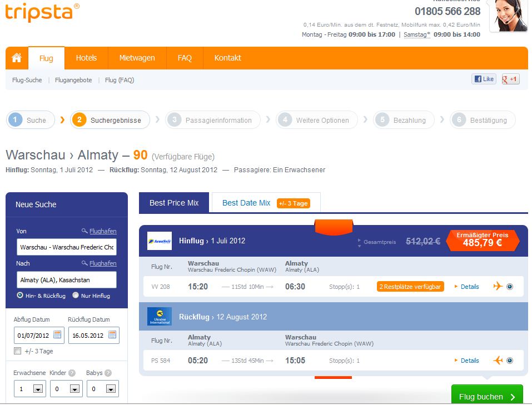The image size is (532, 405).
Task: Select the Hin- & Rückflug radio button
Action: pyautogui.click(x=20, y=295)
